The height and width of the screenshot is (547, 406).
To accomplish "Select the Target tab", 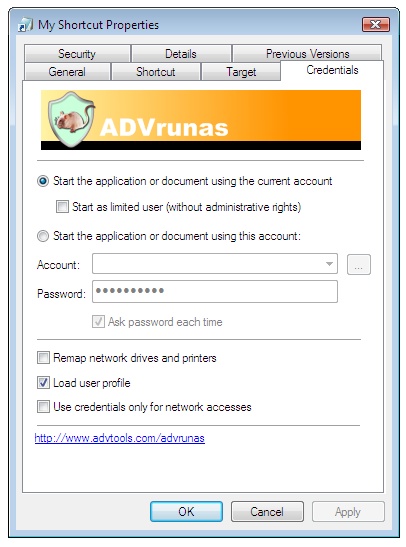I will (241, 72).
